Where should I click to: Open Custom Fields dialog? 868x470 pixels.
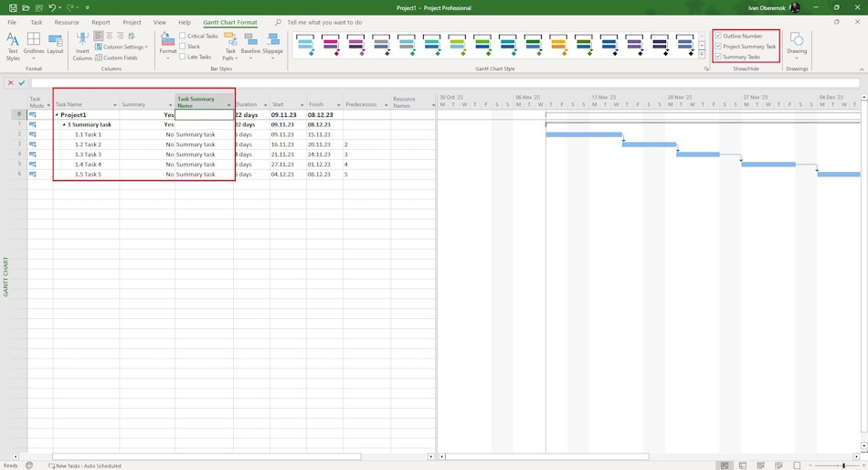pos(116,58)
